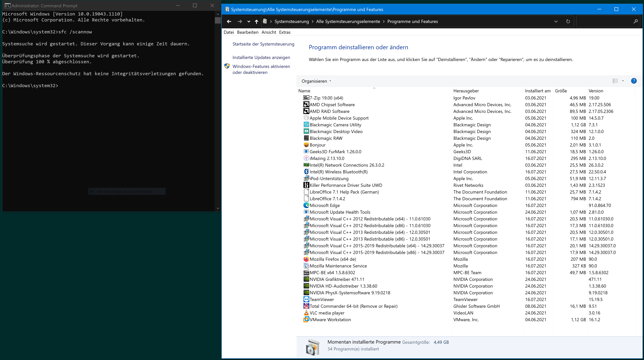
Task: Expand the recent locations dropdown arrow
Action: [248, 21]
